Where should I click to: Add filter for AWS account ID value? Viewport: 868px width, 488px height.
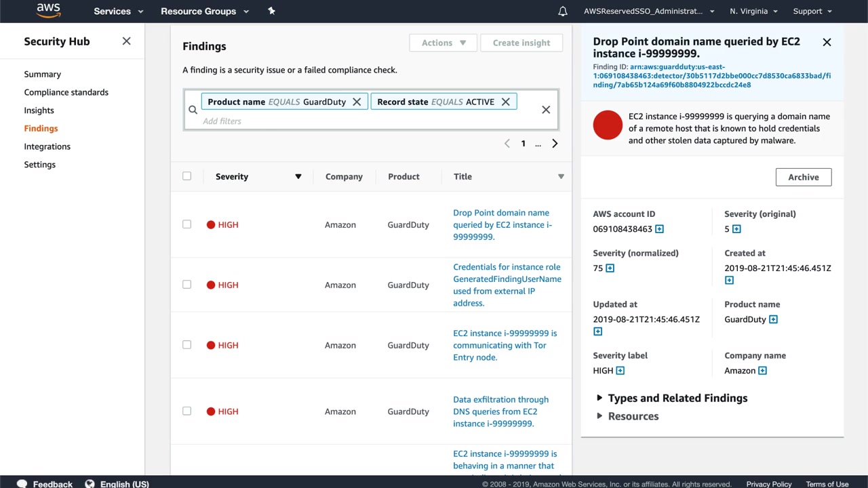659,229
